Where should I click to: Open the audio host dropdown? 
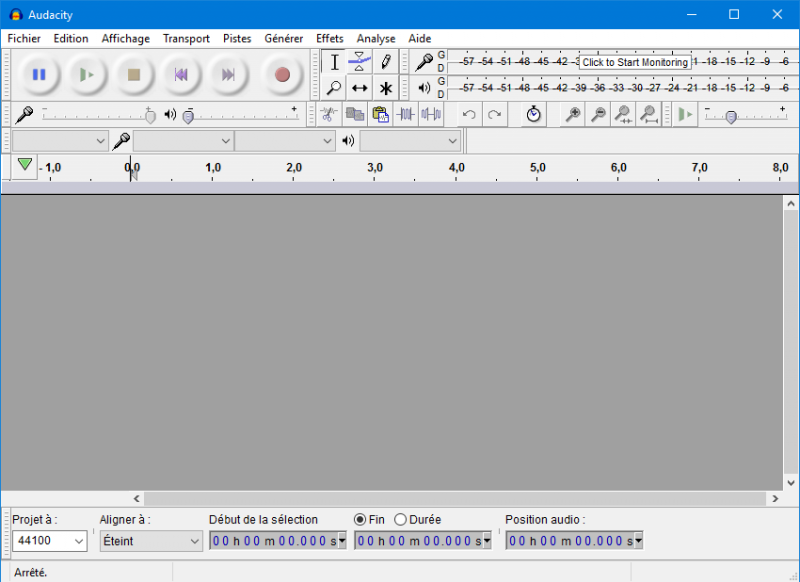pos(60,141)
